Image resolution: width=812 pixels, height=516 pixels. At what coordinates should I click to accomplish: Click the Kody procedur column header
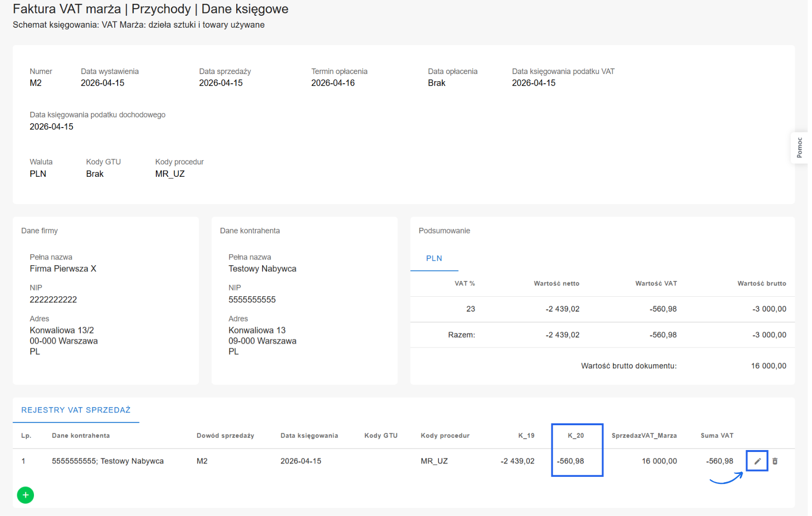pyautogui.click(x=445, y=436)
